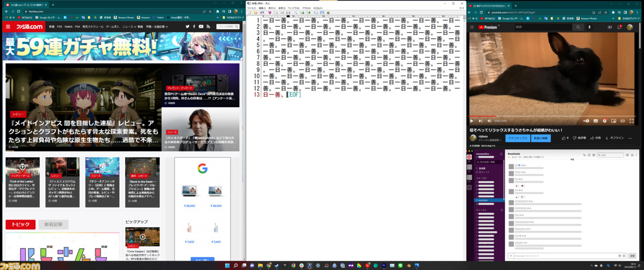Open the 59連ガチャ無料 banner ad
Image resolution: width=644 pixels, height=270 pixels.
tap(122, 47)
